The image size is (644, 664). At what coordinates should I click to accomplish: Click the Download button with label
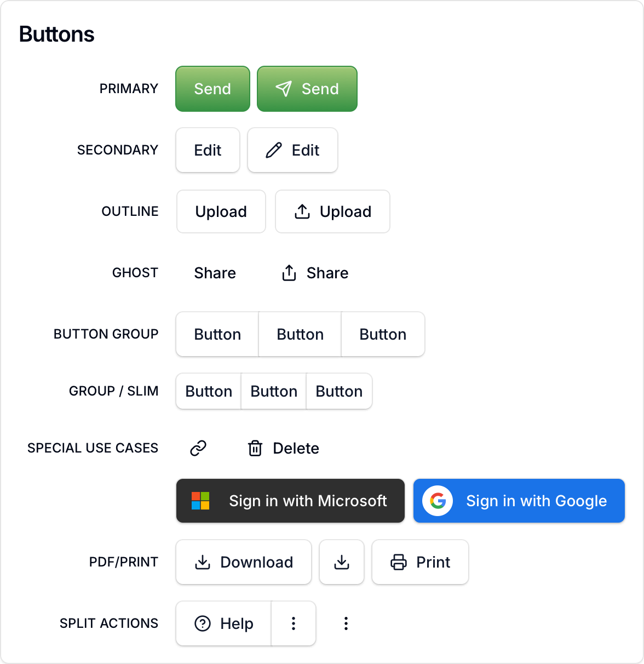(244, 562)
